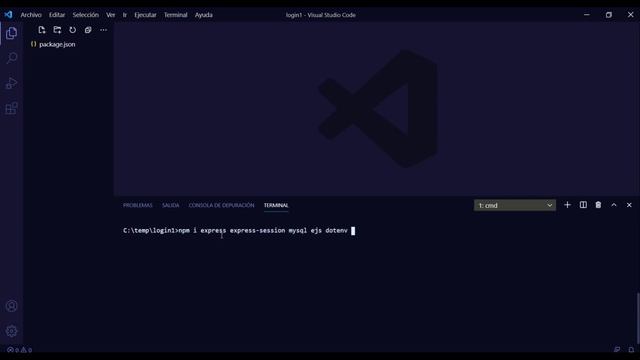
Task: Kill the terminal with trash icon
Action: [x=598, y=205]
